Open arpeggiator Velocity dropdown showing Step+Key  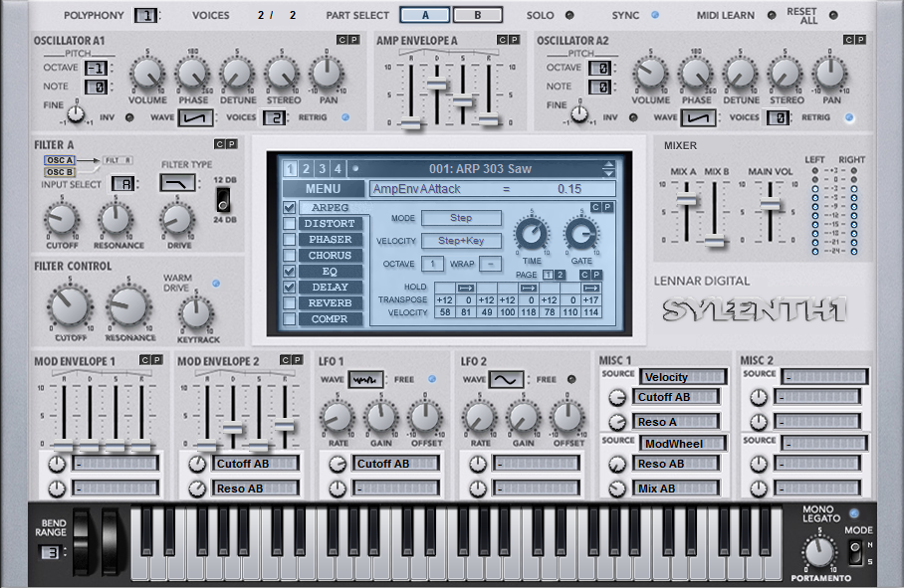[x=461, y=240]
